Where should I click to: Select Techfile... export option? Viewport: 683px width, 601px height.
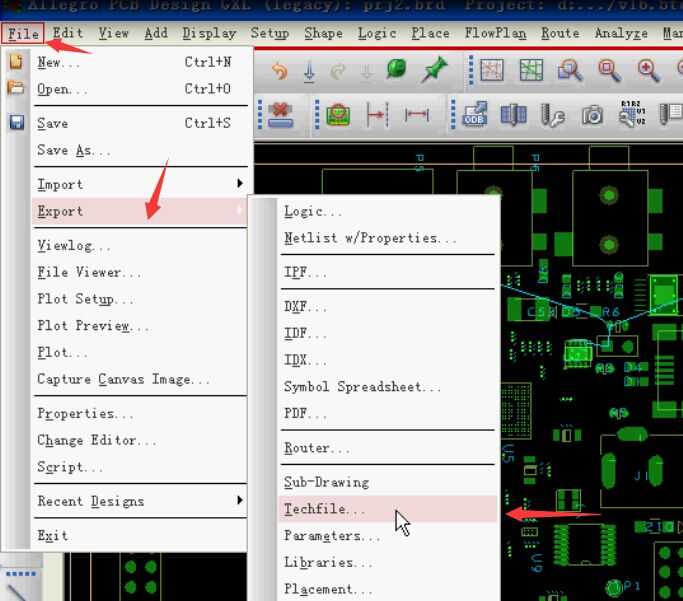[388, 509]
